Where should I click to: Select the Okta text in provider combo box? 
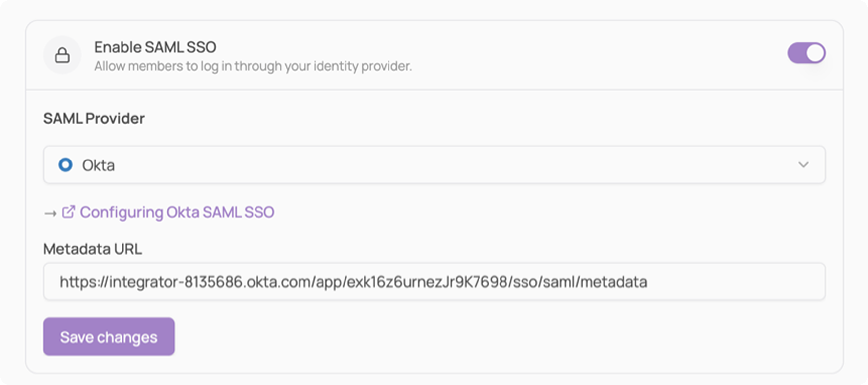pos(99,165)
